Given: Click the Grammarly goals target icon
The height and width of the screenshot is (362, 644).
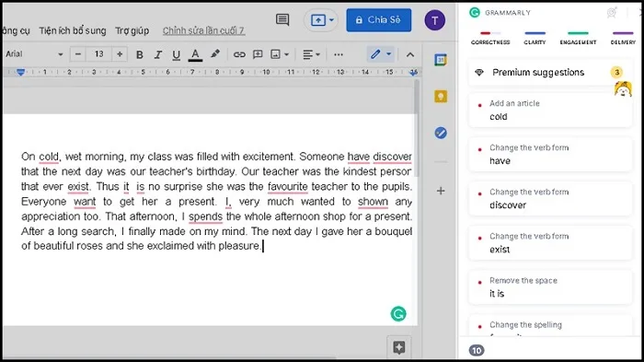Looking at the screenshot, I should 612,13.
